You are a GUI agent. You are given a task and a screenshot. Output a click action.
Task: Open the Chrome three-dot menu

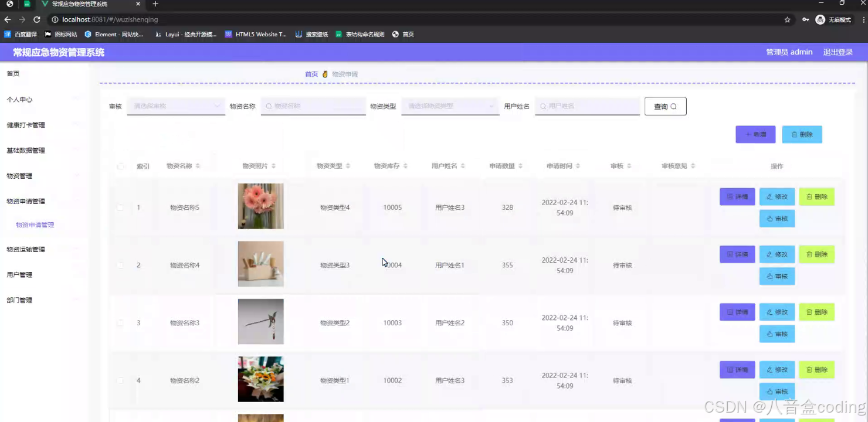pyautogui.click(x=863, y=19)
